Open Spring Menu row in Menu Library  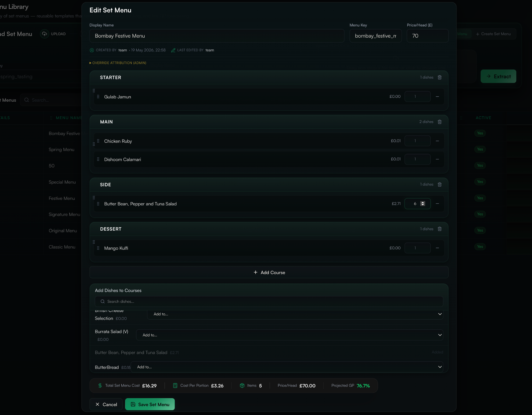[62, 150]
